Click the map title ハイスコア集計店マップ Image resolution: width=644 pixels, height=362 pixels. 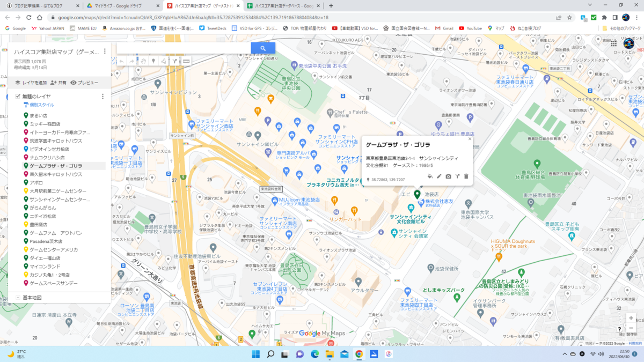[x=56, y=52]
